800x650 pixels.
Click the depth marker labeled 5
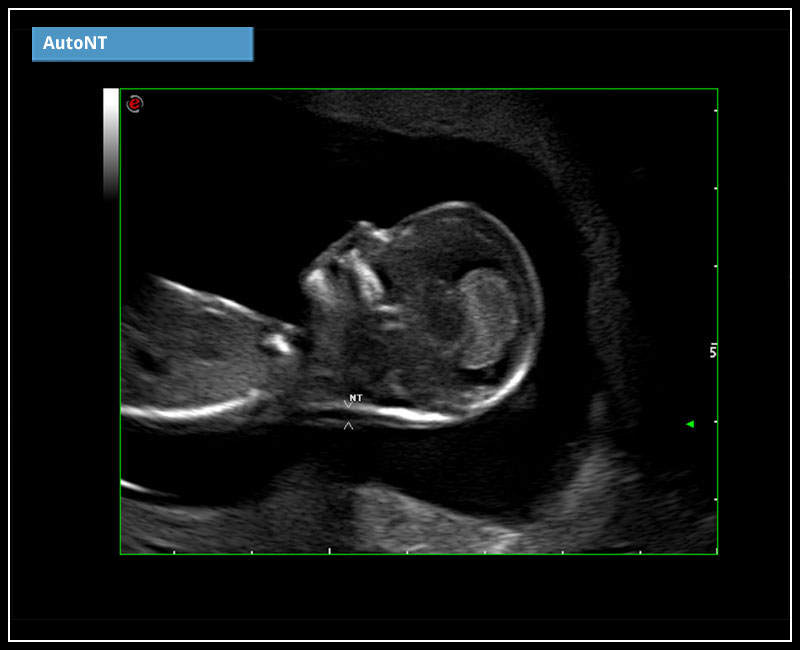713,351
